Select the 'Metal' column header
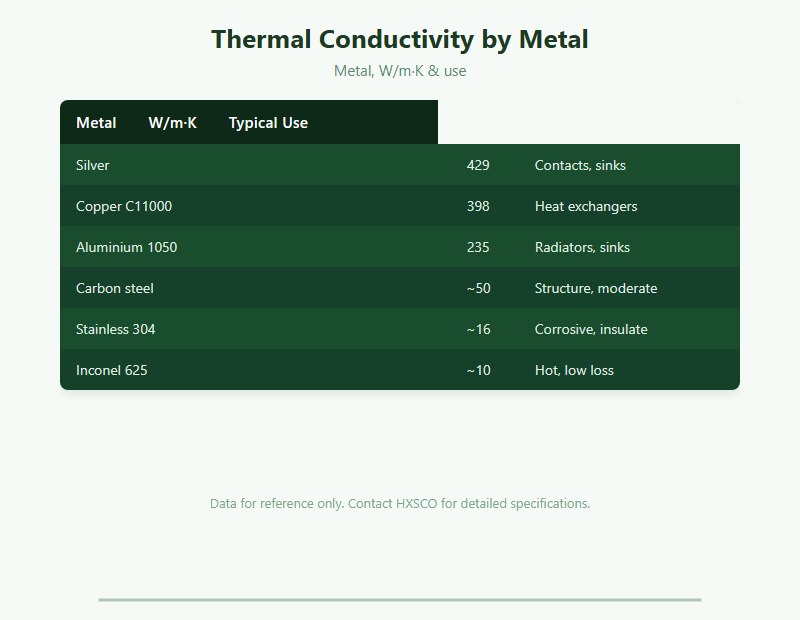The image size is (800, 620). coord(96,122)
